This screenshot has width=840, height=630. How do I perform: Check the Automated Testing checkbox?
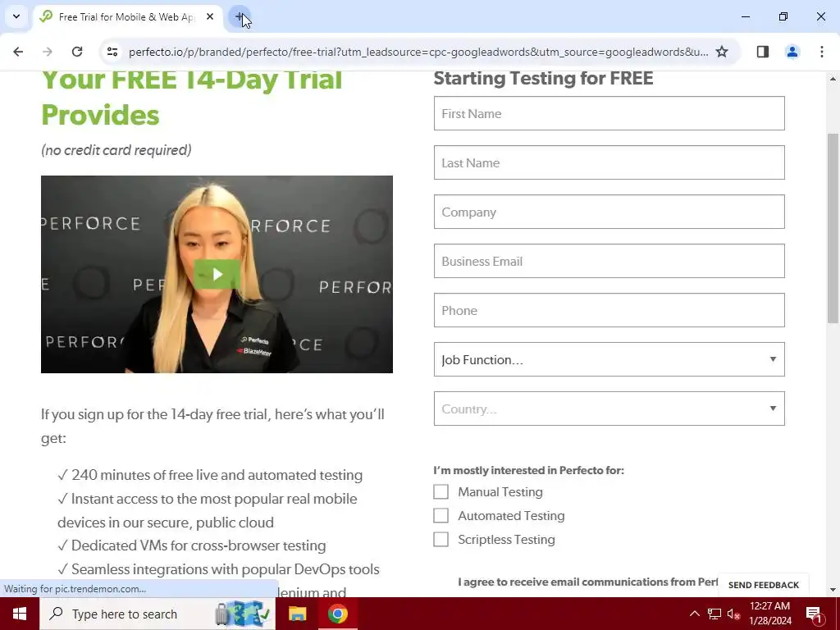[x=441, y=515]
